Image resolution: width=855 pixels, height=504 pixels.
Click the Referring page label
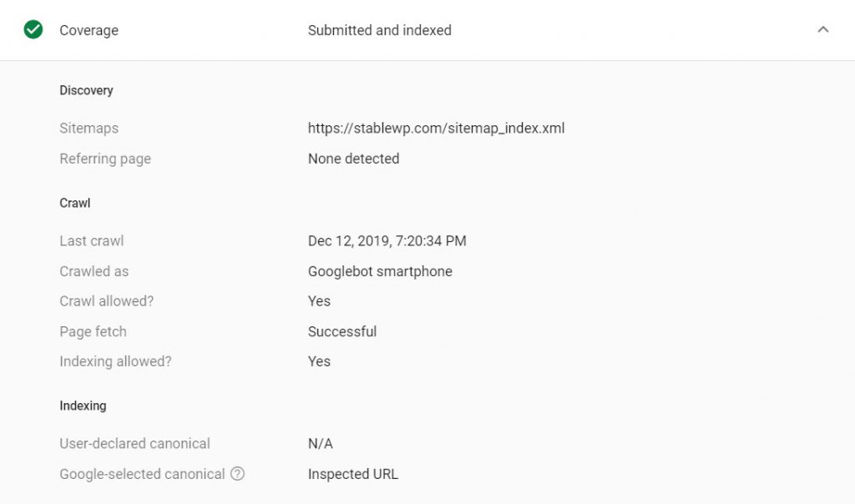105,159
